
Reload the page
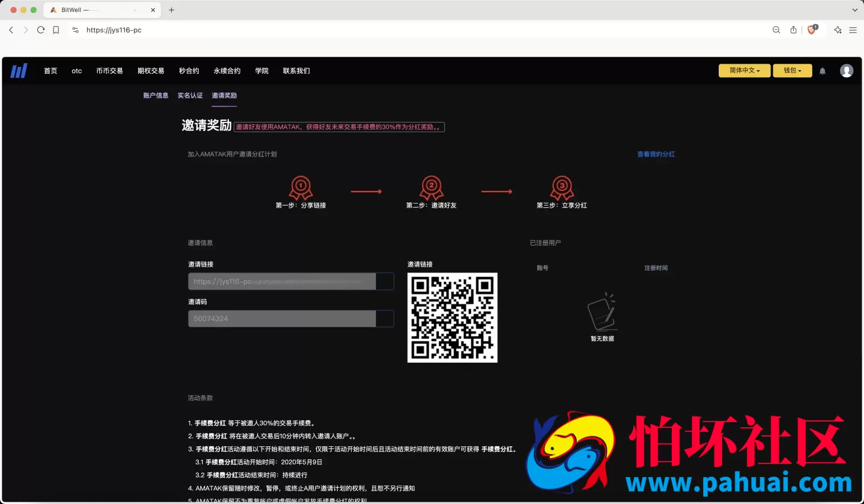pos(41,30)
